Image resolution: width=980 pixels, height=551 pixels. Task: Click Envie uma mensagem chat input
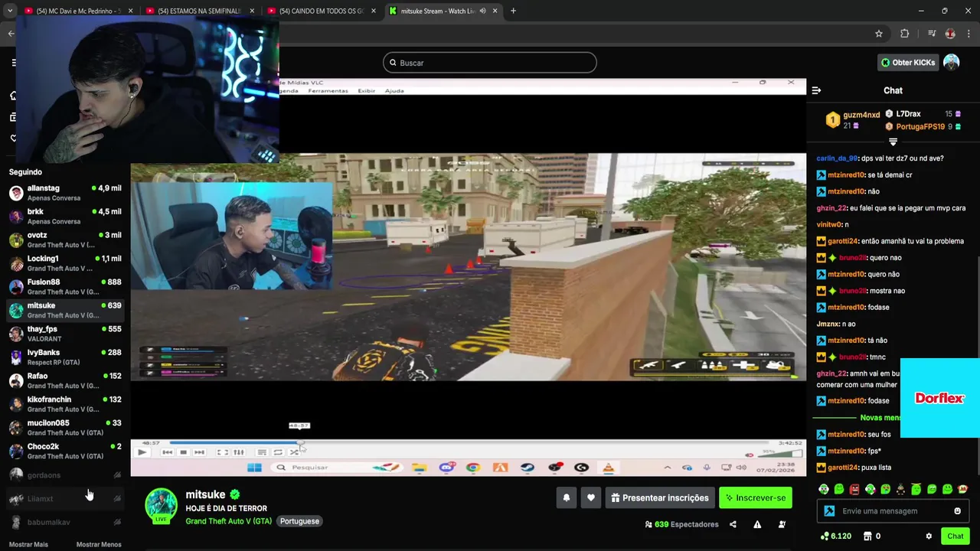(893, 511)
